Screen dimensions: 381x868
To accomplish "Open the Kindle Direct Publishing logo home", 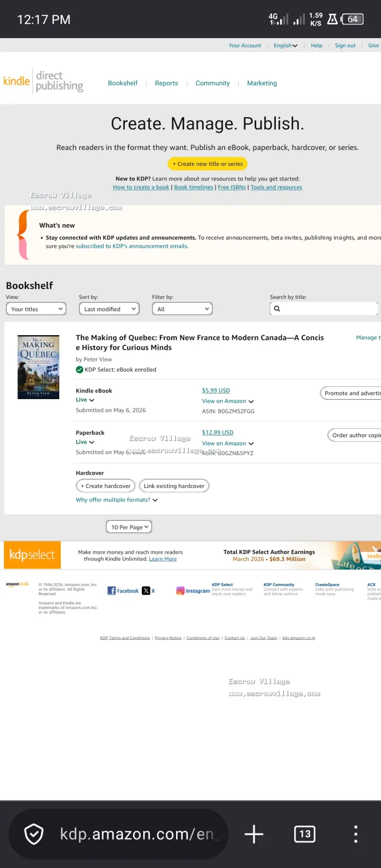I will (x=43, y=81).
